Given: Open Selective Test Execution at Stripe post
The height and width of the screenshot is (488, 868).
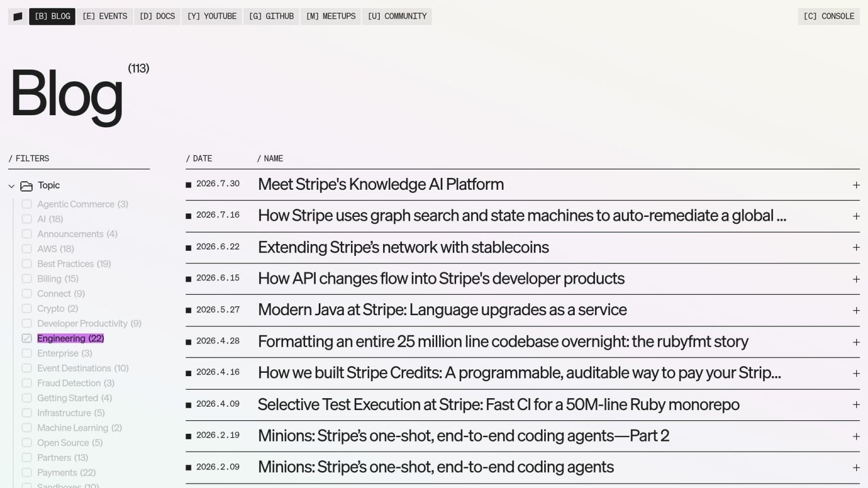Looking at the screenshot, I should tap(498, 404).
